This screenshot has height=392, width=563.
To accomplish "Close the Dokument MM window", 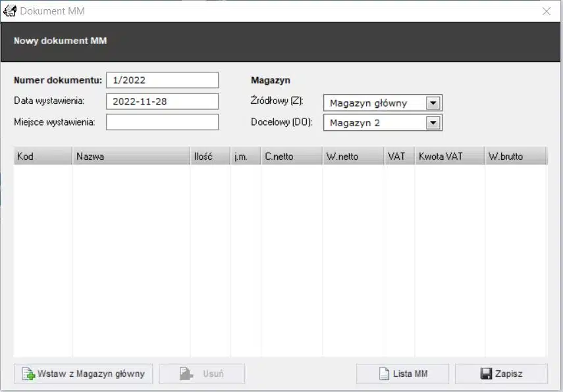I will coord(546,11).
